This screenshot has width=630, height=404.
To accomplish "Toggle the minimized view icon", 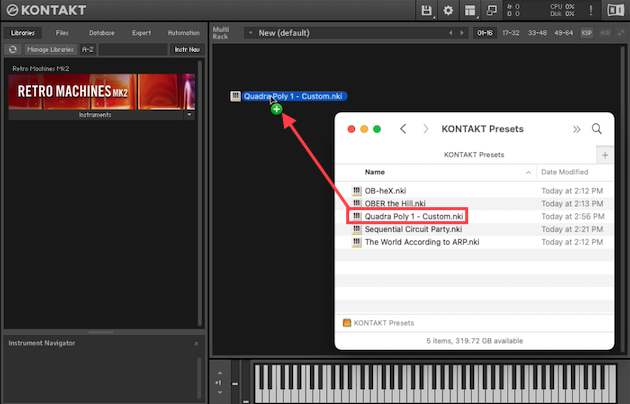I will pos(491,10).
